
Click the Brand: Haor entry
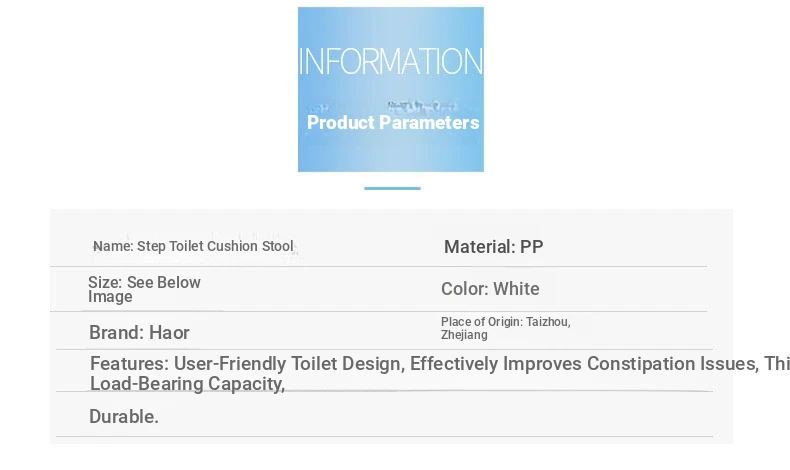[x=139, y=332]
